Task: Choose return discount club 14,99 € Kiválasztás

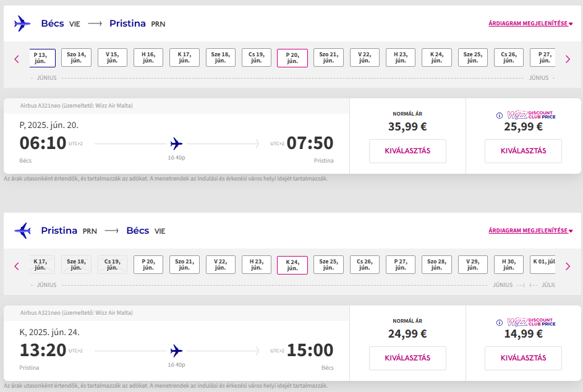Action: pos(523,358)
